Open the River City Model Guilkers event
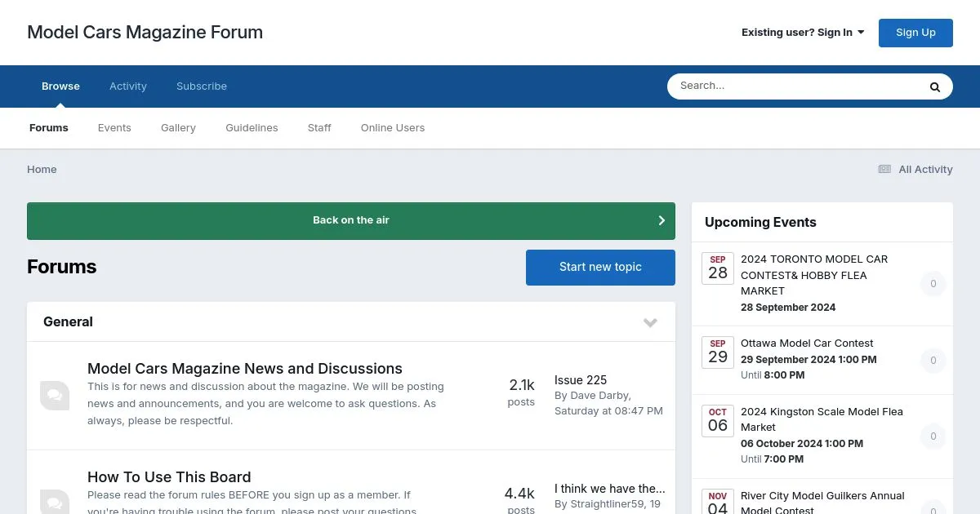The height and width of the screenshot is (514, 980). coord(822,502)
